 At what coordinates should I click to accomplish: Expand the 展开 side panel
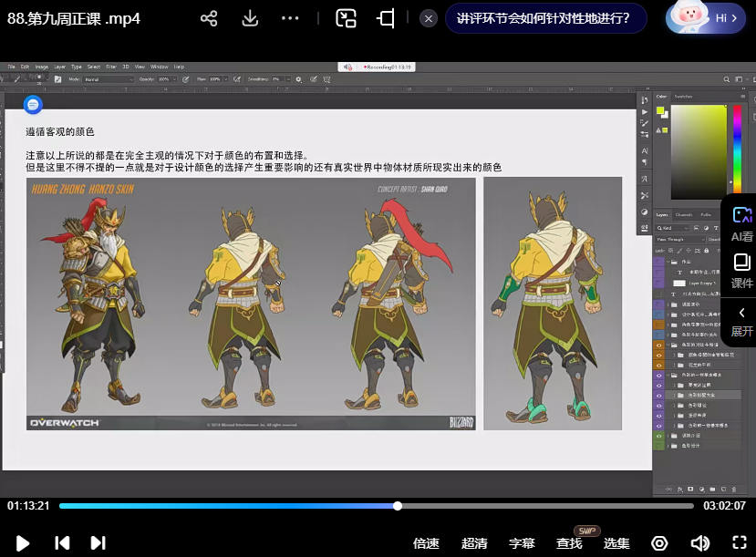click(741, 320)
